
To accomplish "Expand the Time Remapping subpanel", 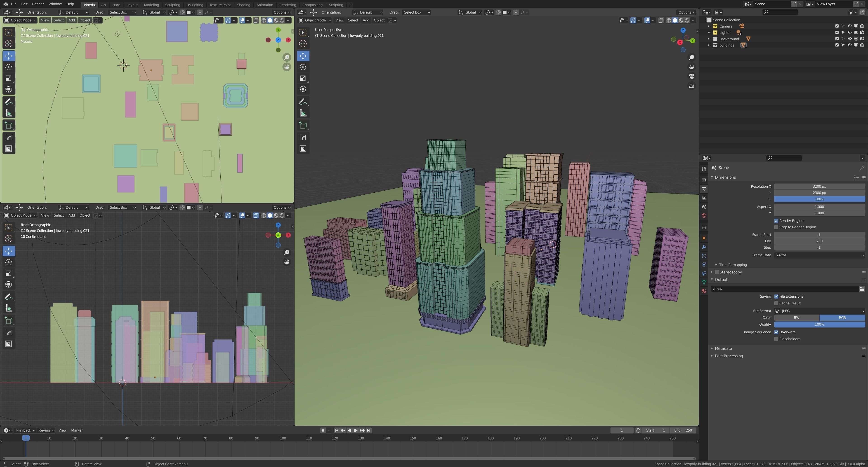I will tap(716, 265).
